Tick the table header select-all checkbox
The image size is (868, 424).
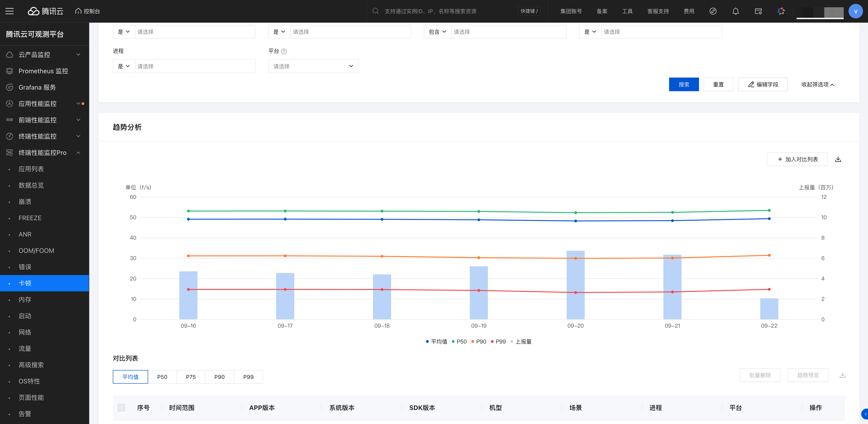click(121, 407)
